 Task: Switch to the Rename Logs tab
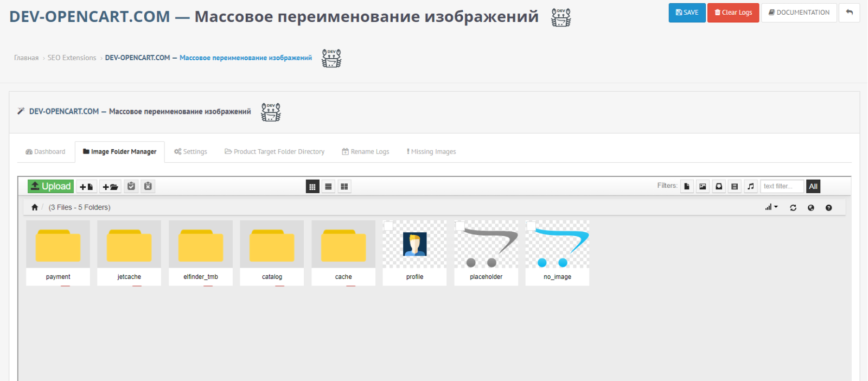[x=365, y=152]
